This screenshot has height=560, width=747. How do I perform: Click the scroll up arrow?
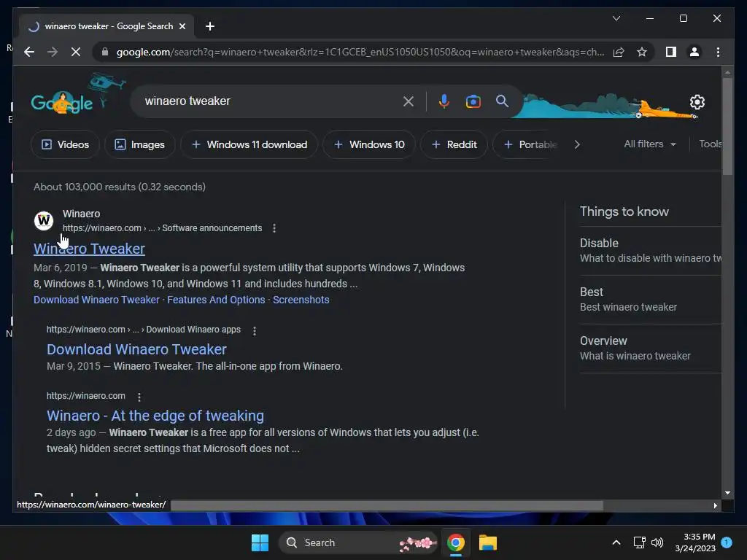(x=727, y=72)
